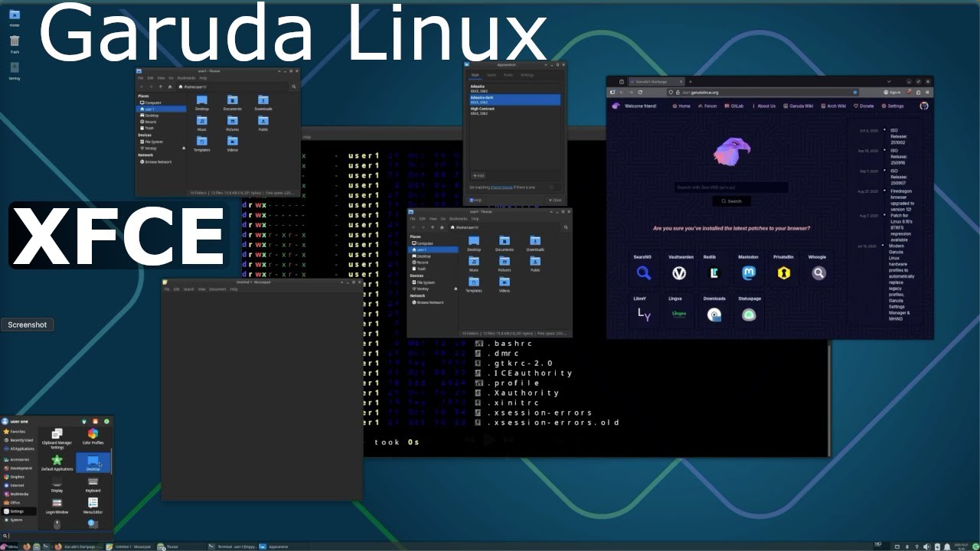Focus the SearxNG search field on startpage
Viewport: 980px width, 551px height.
tap(731, 187)
